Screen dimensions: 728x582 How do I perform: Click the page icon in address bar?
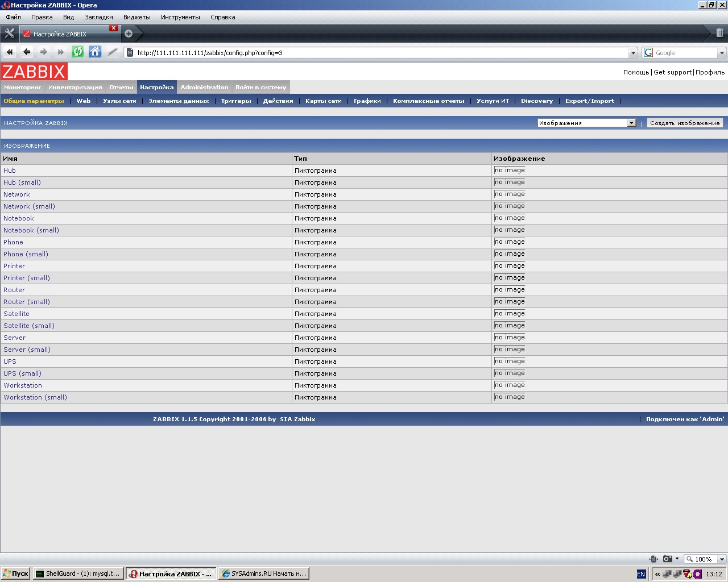coord(130,52)
